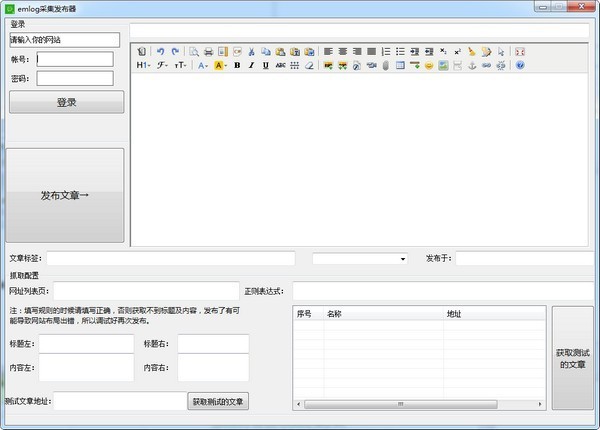
Task: Toggle italic text formatting
Action: (x=251, y=65)
